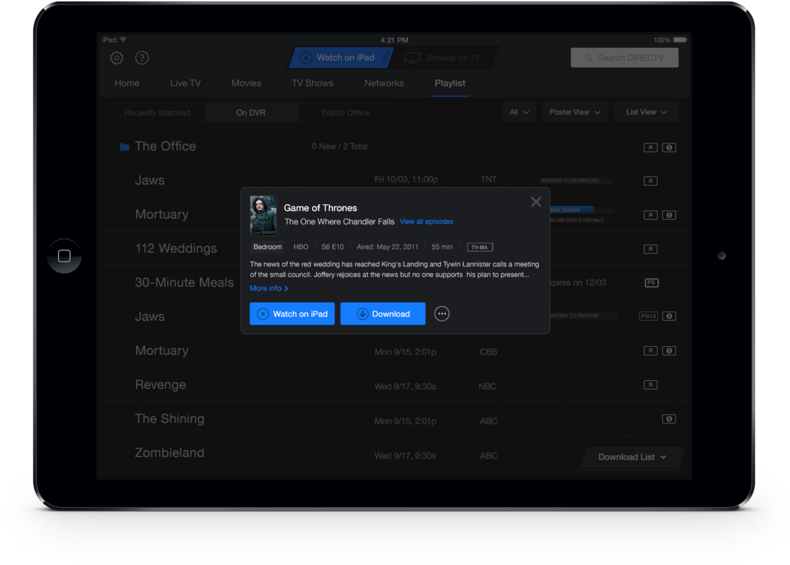790x565 pixels.
Task: Tap the battery indicator in status bar
Action: pos(680,40)
